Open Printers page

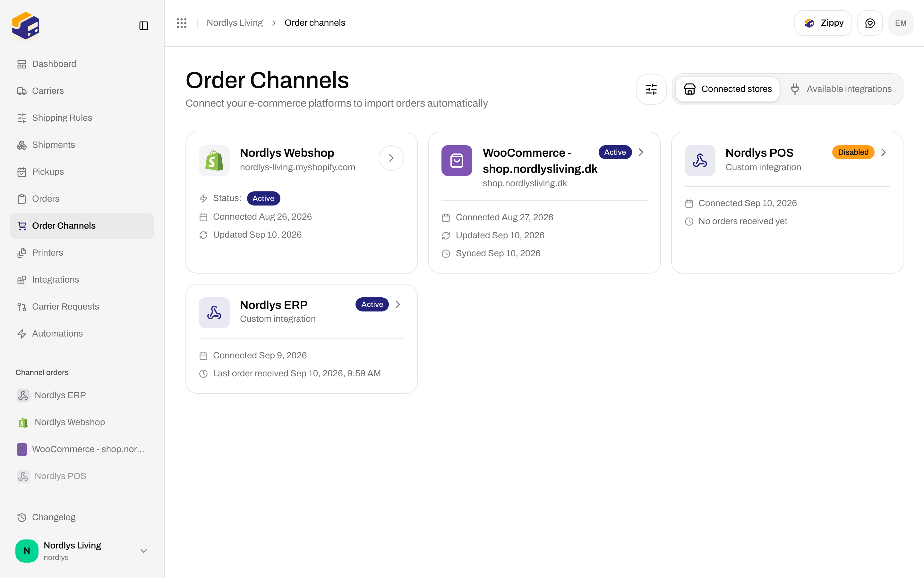point(82,253)
